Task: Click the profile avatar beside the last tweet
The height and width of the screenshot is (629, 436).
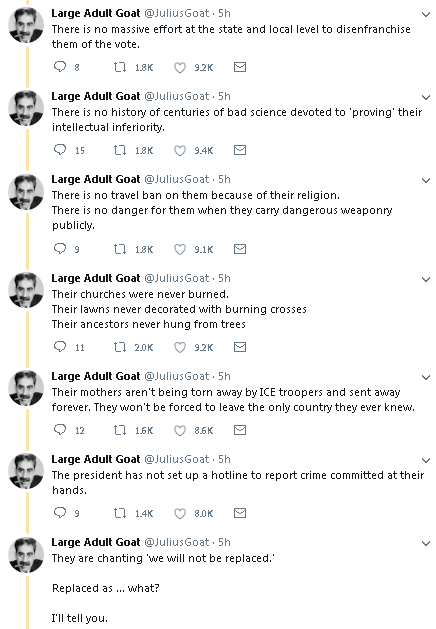Action: pos(26,554)
